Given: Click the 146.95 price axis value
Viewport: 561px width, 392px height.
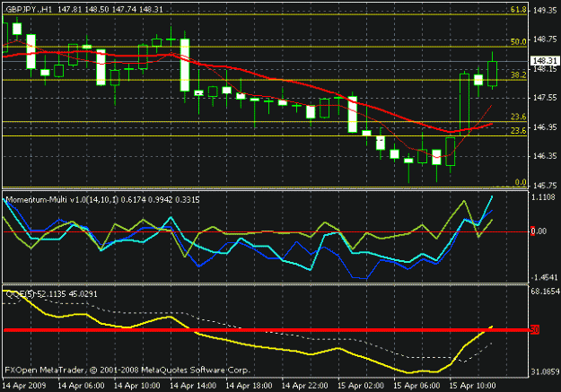Looking at the screenshot, I should pyautogui.click(x=545, y=127).
